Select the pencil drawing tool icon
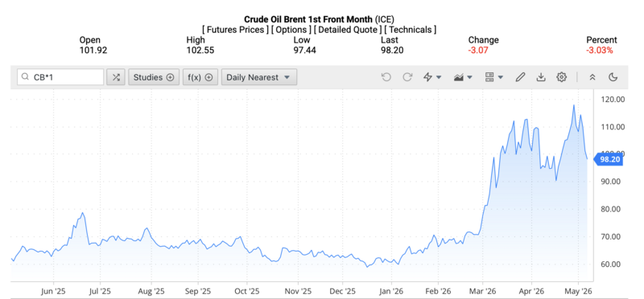The image size is (644, 299). [x=520, y=77]
